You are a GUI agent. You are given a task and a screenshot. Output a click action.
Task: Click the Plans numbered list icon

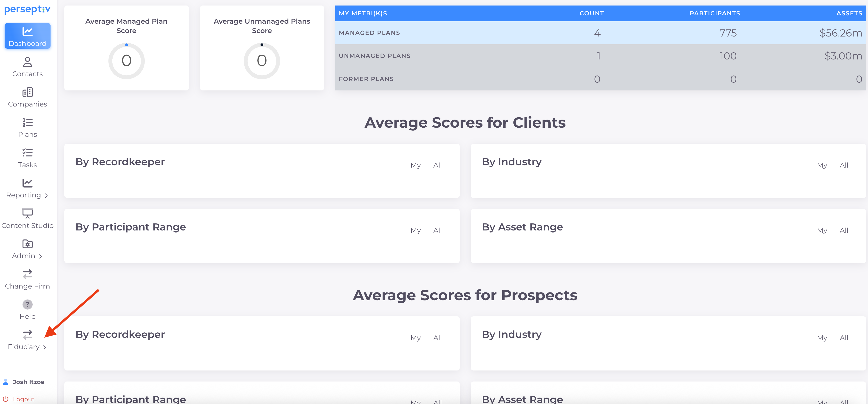pyautogui.click(x=27, y=123)
